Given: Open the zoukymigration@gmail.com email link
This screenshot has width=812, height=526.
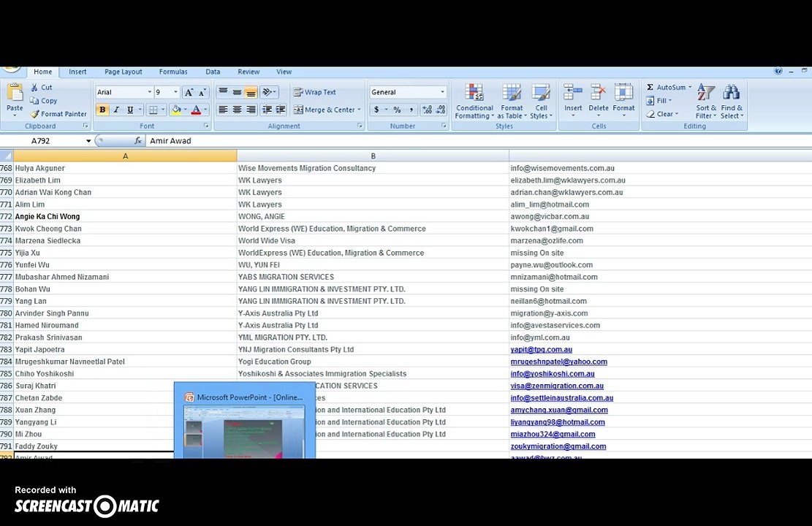Looking at the screenshot, I should (558, 446).
